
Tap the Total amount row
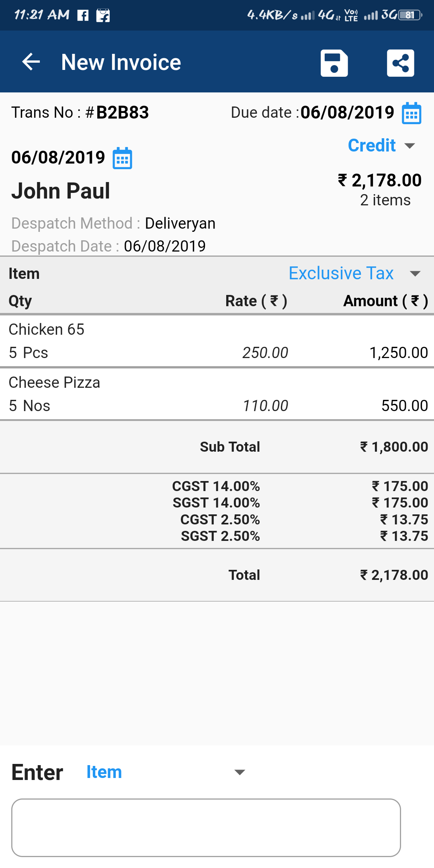coord(217,575)
